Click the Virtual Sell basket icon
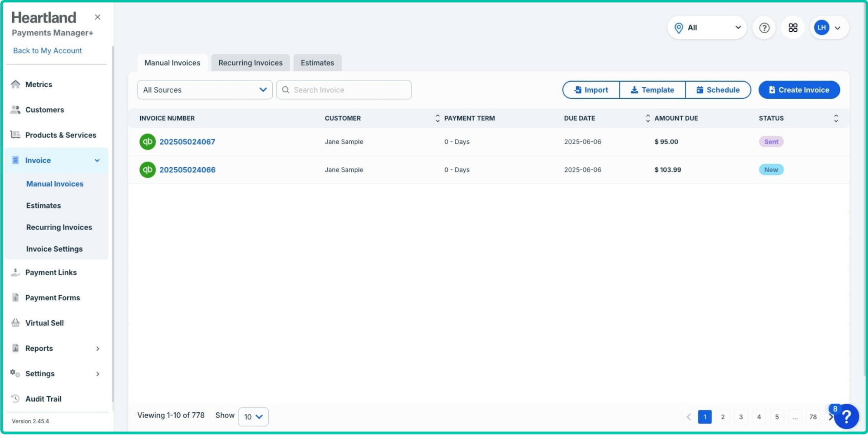 coord(16,323)
